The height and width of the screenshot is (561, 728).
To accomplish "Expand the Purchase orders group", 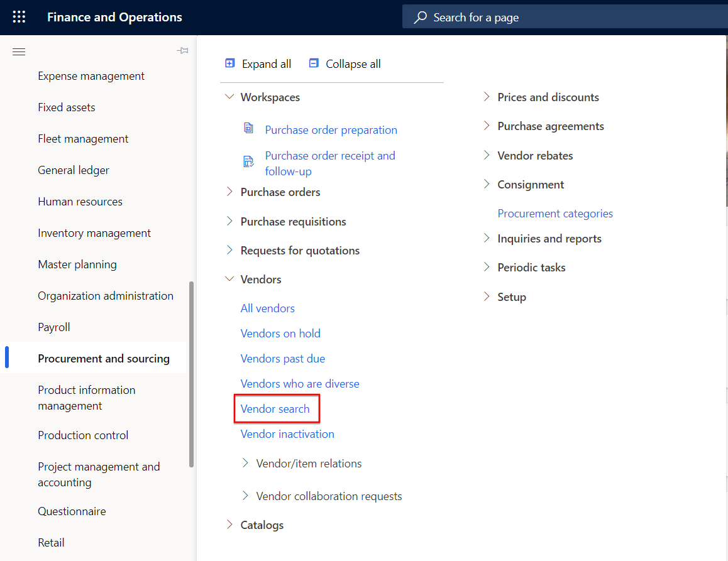I will [229, 192].
